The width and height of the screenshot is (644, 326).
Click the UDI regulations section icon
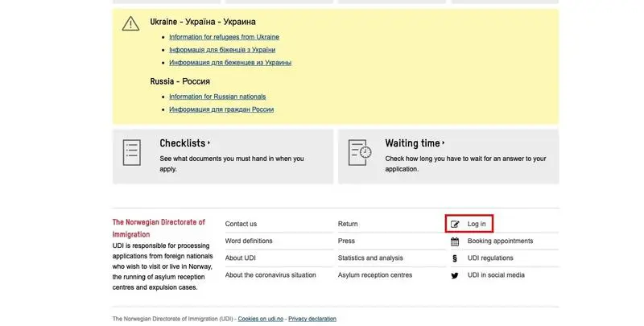(x=455, y=258)
